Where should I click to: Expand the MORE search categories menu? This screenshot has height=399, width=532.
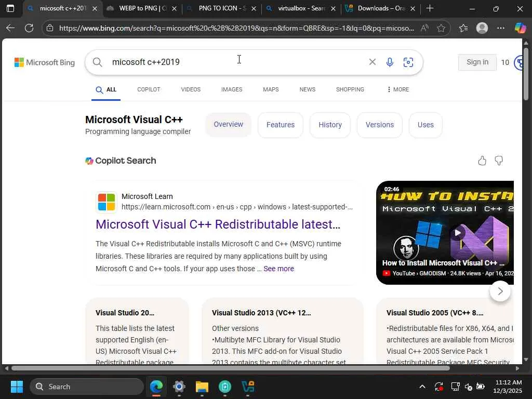point(398,89)
